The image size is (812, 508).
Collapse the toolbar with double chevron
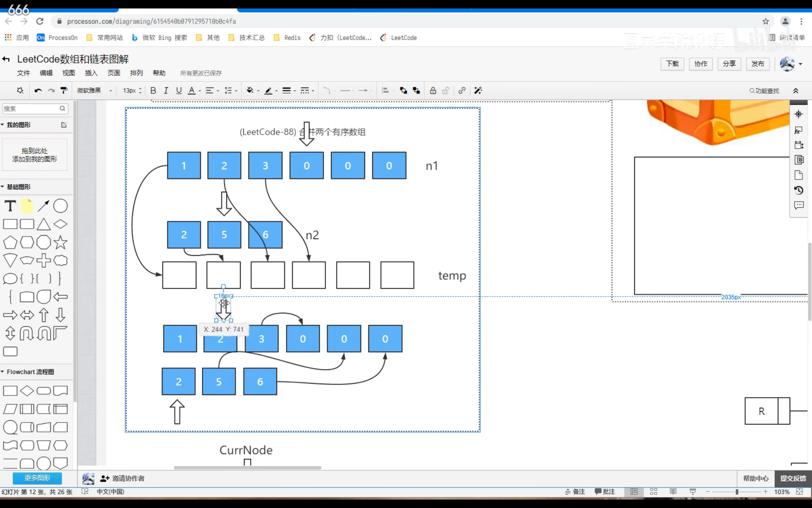(796, 91)
